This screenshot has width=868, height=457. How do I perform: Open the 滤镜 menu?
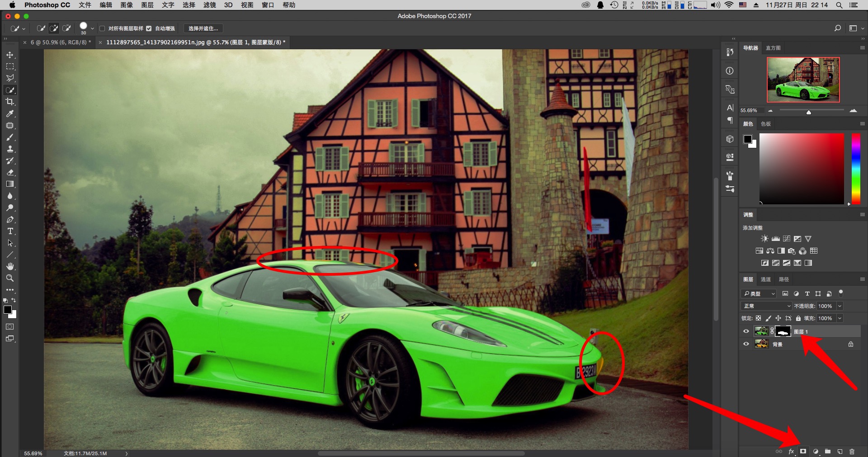209,5
